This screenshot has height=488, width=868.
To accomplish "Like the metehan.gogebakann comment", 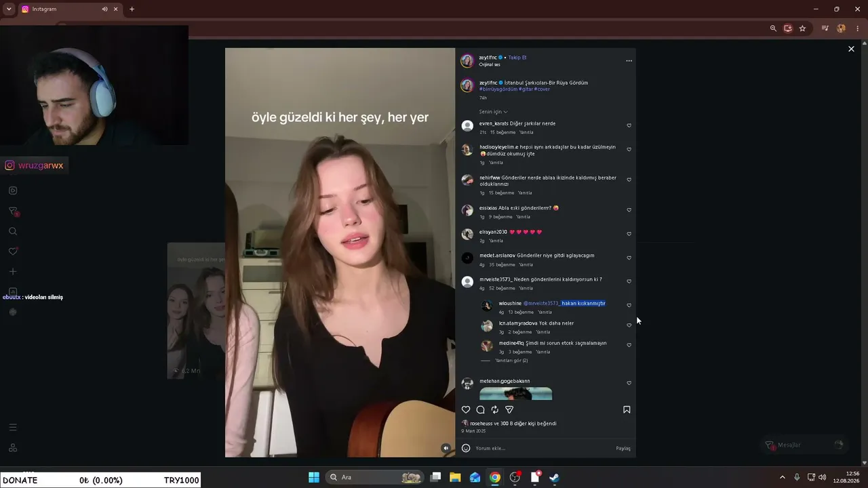I will point(629,383).
